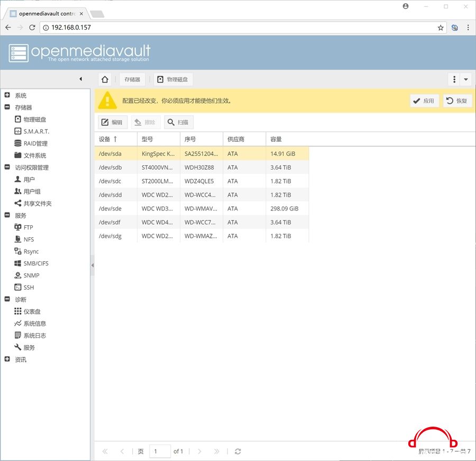
Task: Sort by the 序号 column header
Action: (202, 139)
